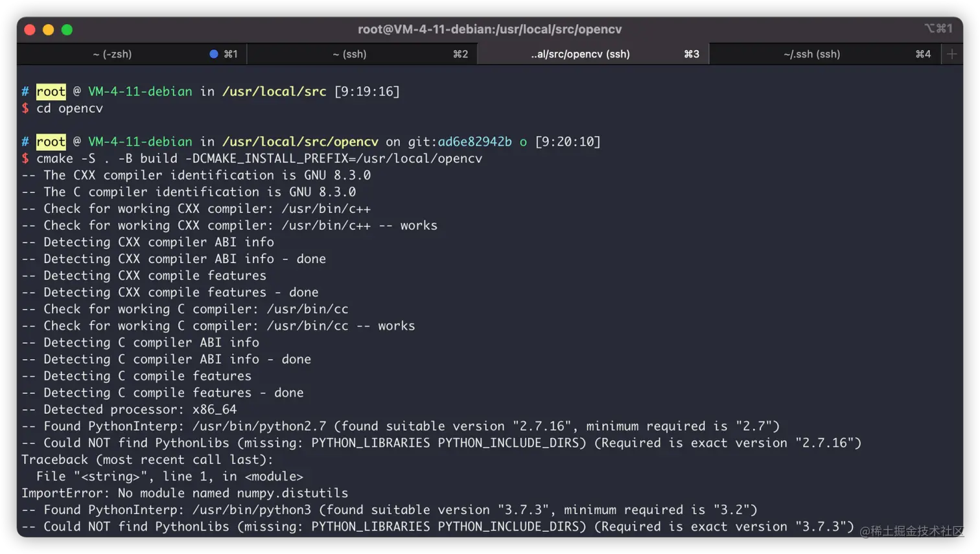Click the line 'File "<string>", line 1, in <module>'
The width and height of the screenshot is (980, 554).
pyautogui.click(x=170, y=477)
